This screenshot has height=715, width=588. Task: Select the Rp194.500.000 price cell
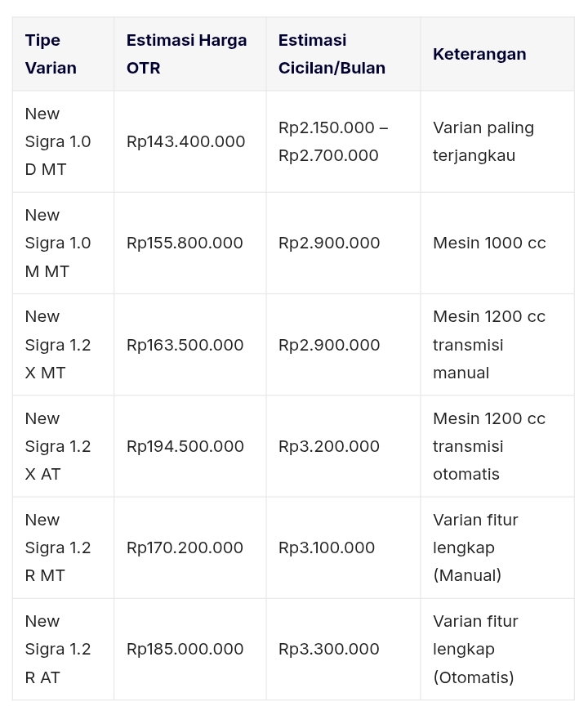click(x=185, y=446)
